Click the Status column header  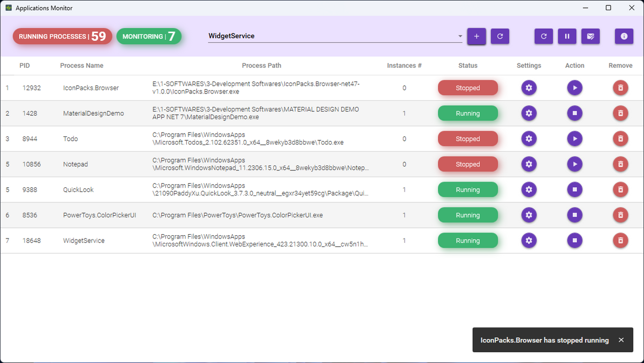pos(467,66)
